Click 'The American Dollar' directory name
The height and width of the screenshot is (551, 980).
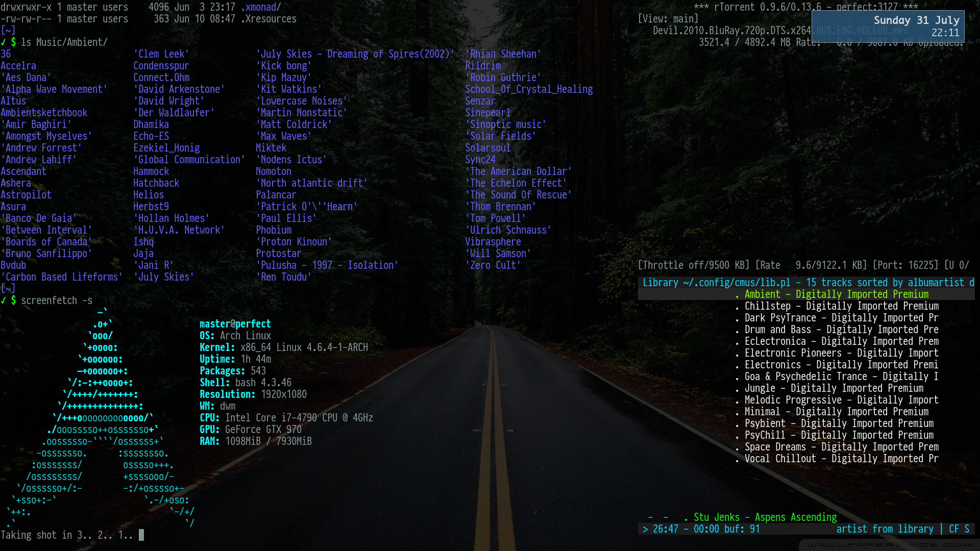(519, 171)
